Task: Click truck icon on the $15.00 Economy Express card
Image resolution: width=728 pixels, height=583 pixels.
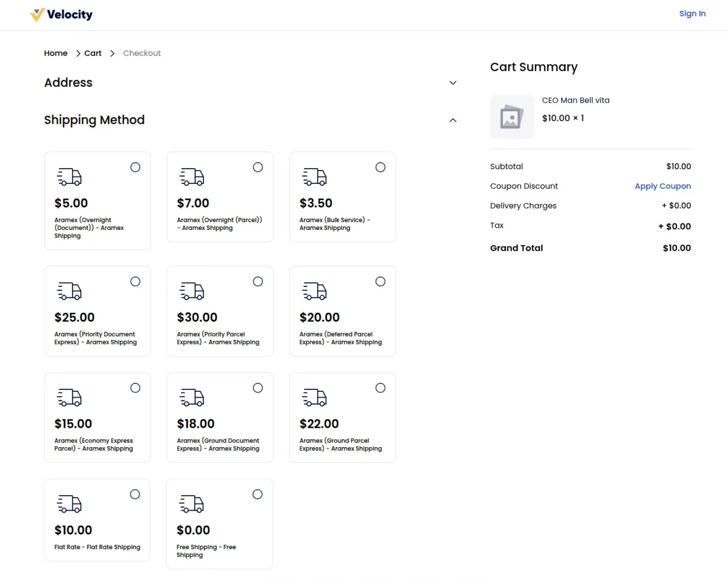Action: pyautogui.click(x=69, y=397)
